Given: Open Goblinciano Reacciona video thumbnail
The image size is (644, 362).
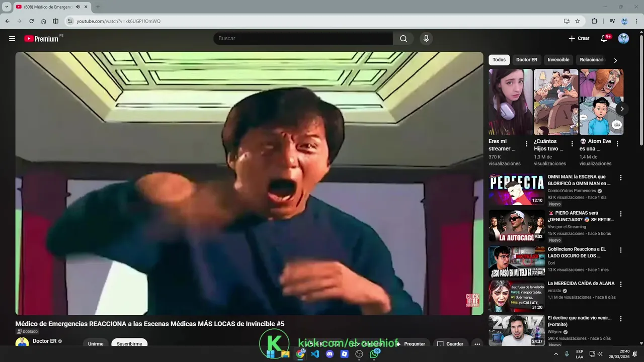Looking at the screenshot, I should (x=517, y=261).
